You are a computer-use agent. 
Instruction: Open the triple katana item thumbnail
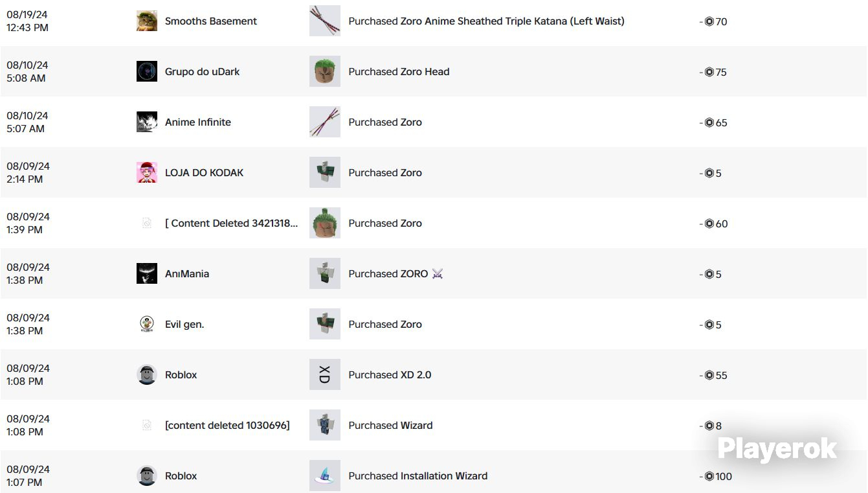[325, 21]
